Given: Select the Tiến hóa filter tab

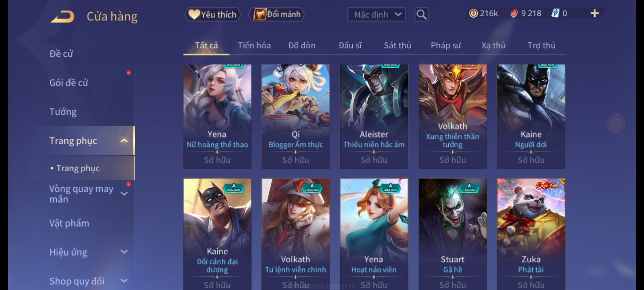Looking at the screenshot, I should click(254, 45).
